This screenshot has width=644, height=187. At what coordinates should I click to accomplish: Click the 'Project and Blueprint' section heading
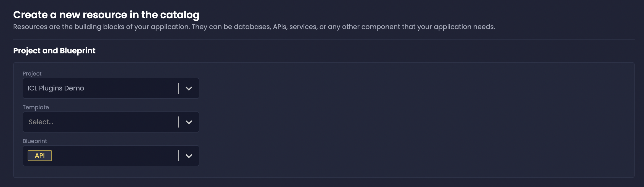point(54,51)
